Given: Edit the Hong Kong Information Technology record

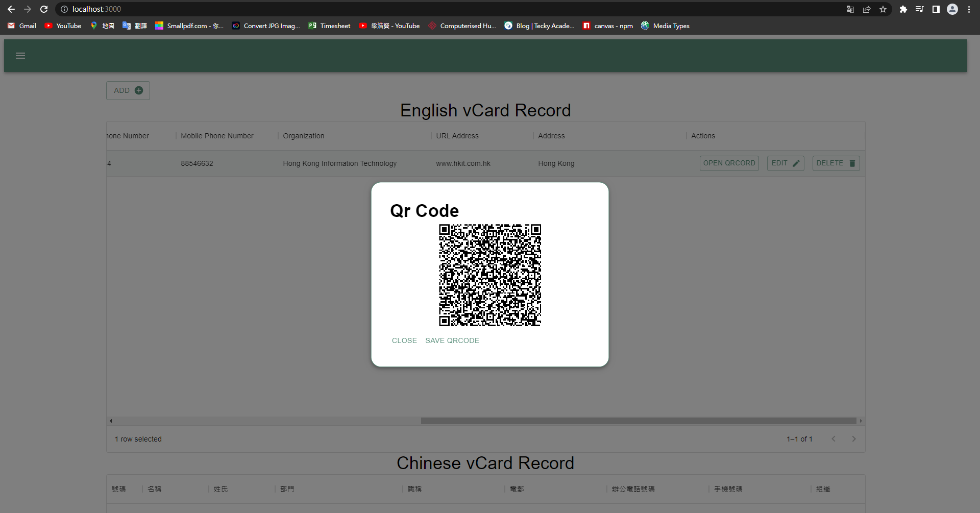Looking at the screenshot, I should coord(786,163).
